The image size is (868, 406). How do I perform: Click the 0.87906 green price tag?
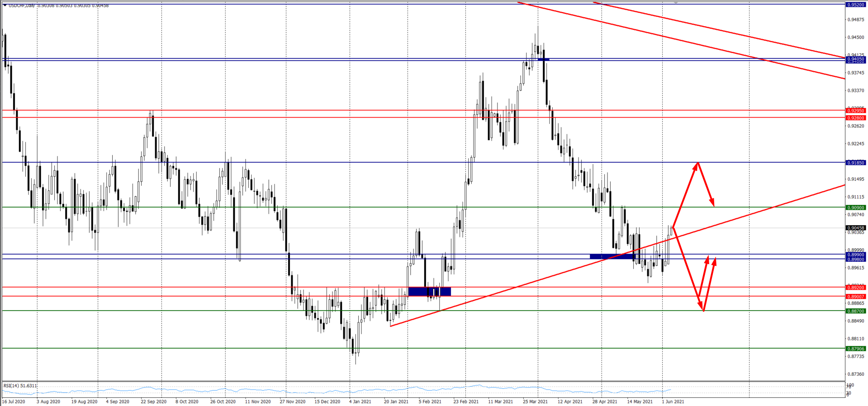click(855, 349)
